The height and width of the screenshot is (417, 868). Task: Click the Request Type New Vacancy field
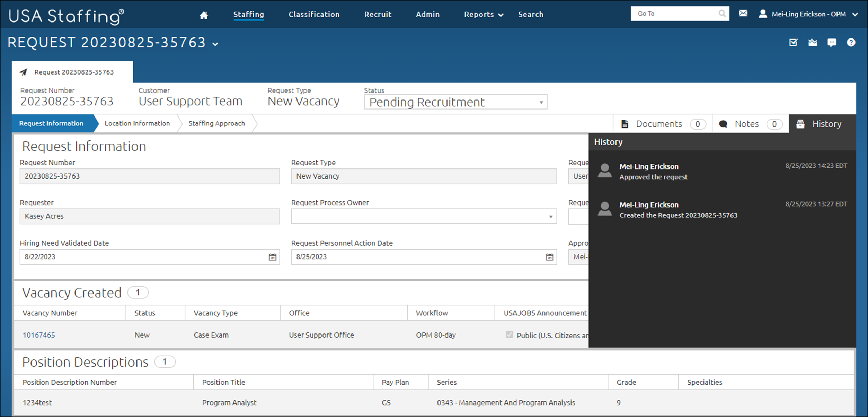[x=424, y=176]
